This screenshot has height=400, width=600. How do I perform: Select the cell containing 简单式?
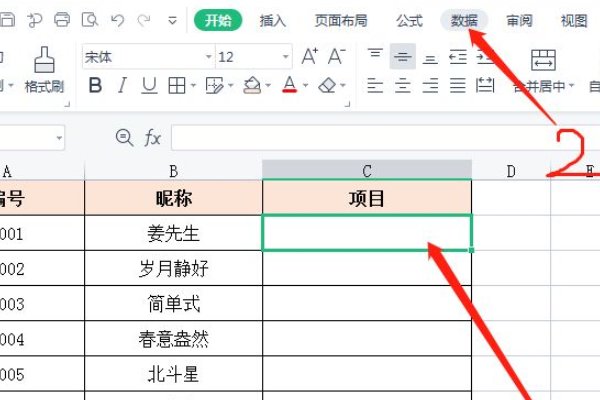(173, 304)
